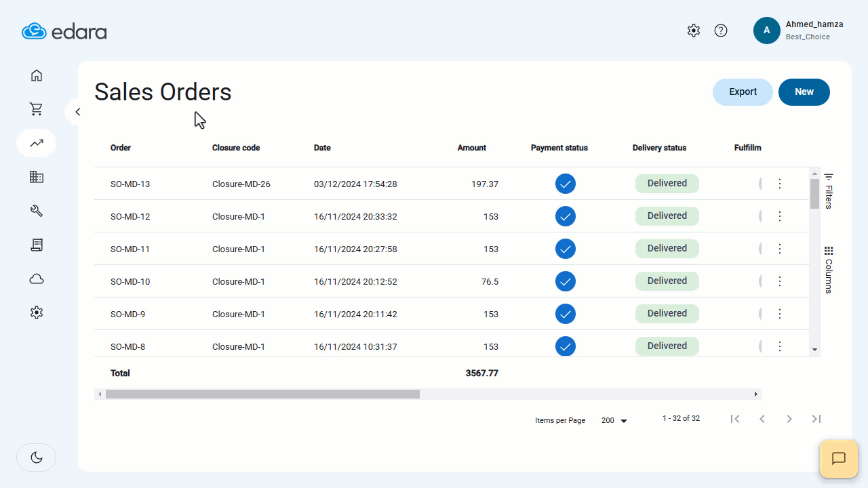Sort by the Payment status column header
868x488 pixels.
[559, 148]
